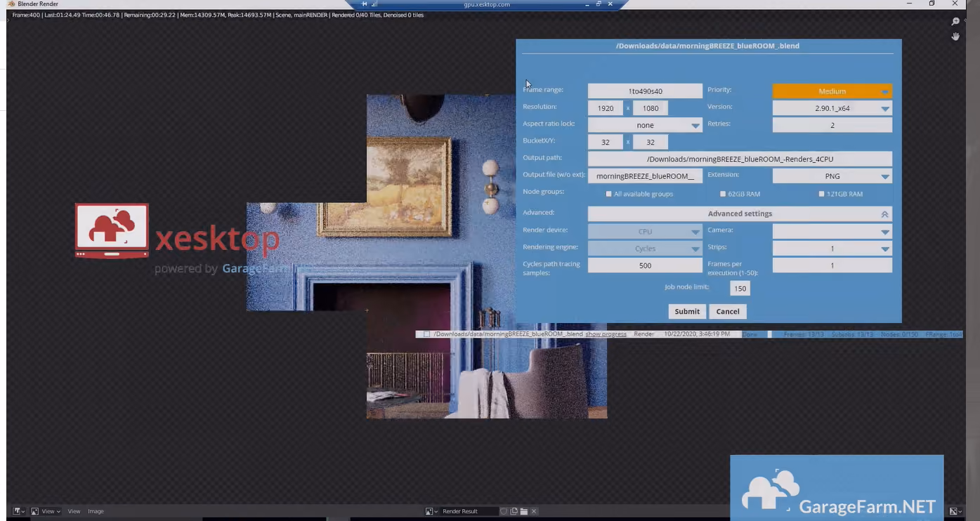Open the slot selector icon at bottom right
This screenshot has width=980, height=521.
click(x=955, y=511)
